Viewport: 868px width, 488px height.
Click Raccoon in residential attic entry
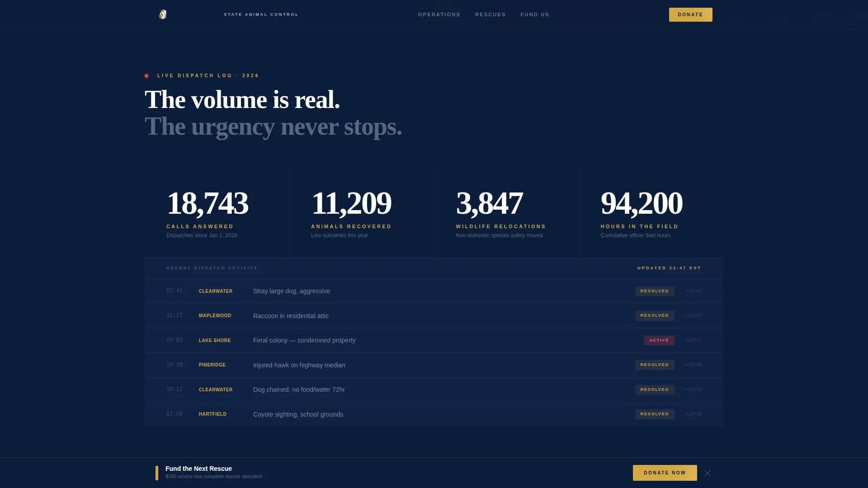click(291, 316)
